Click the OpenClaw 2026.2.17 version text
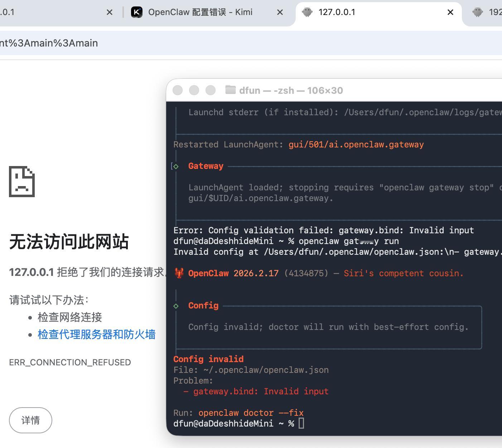The height and width of the screenshot is (448, 502). (233, 273)
